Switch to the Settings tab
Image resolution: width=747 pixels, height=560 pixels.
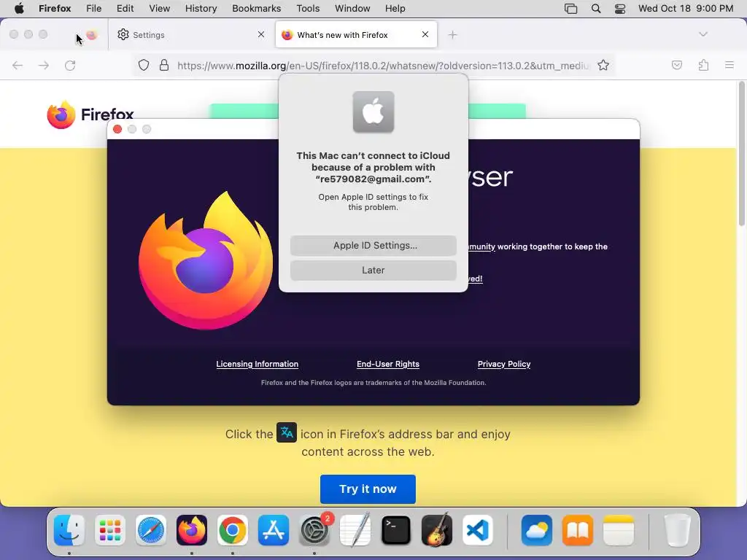click(190, 35)
